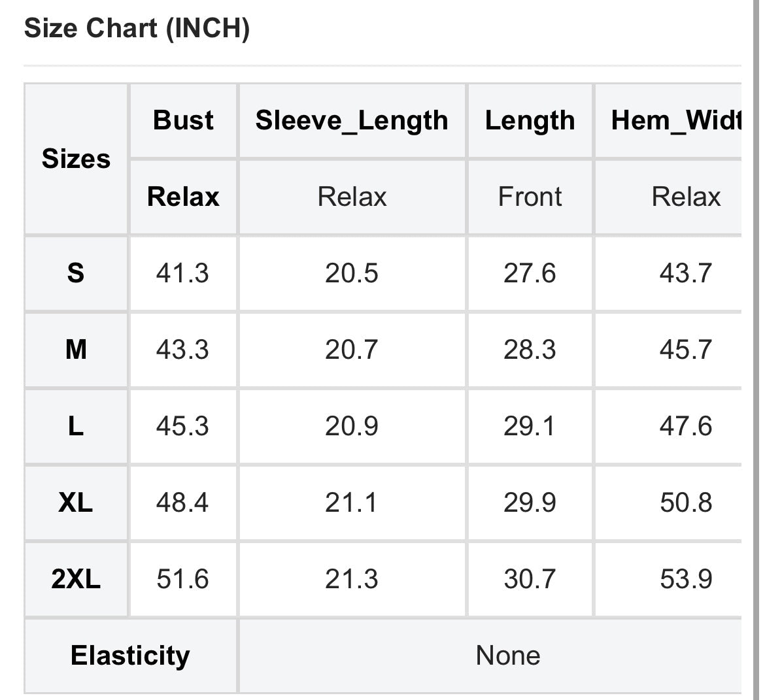Select the S size row label
Viewport: 765px width, 700px height.
click(76, 273)
